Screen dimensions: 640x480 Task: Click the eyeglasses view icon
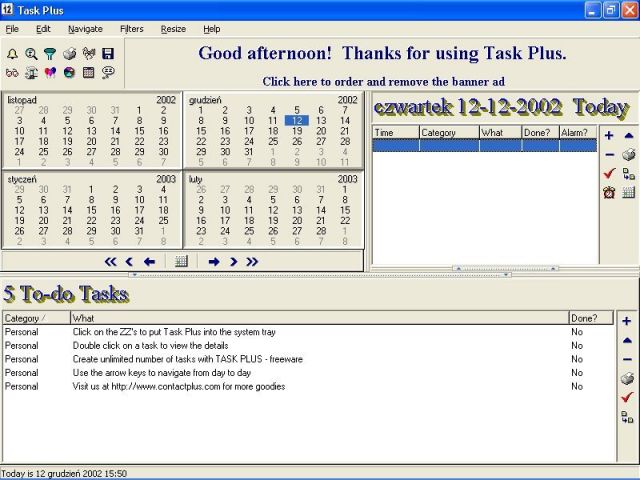12,73
